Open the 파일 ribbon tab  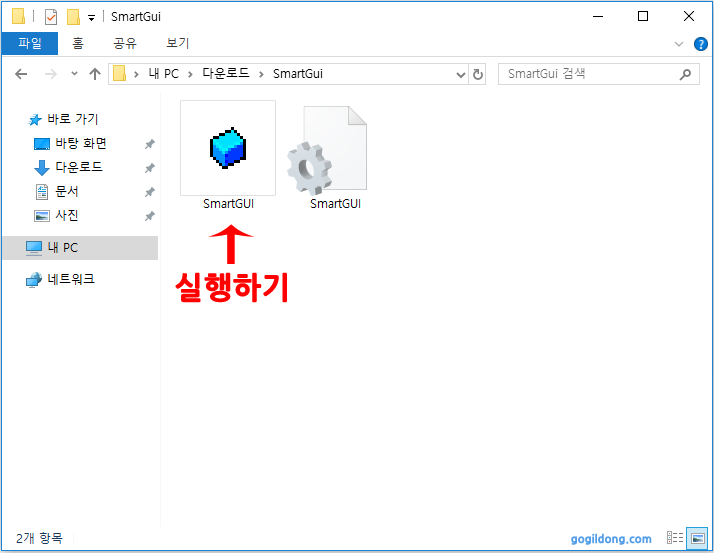pos(30,43)
